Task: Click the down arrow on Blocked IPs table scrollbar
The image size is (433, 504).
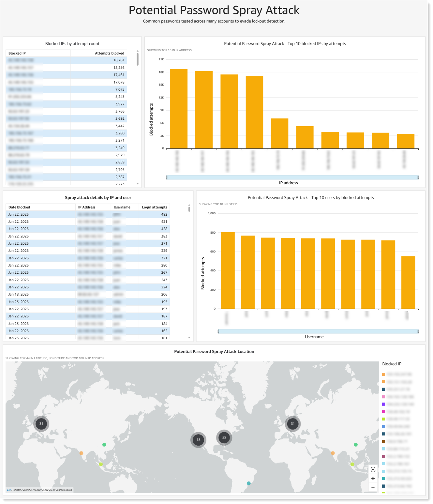Action: [x=137, y=183]
